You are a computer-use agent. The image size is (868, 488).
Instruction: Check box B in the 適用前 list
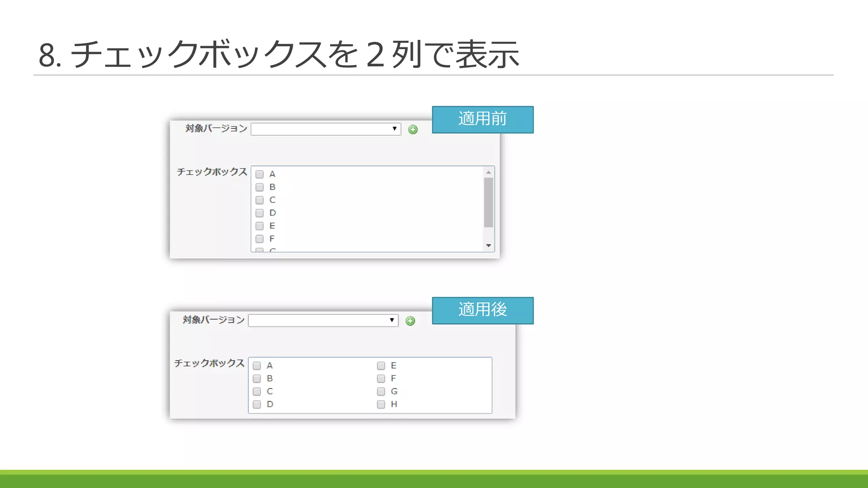[260, 187]
